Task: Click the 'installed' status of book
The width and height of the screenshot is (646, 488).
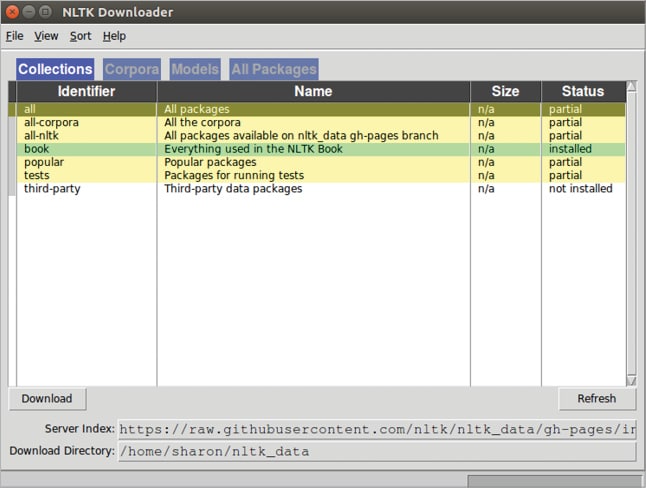Action: 570,149
